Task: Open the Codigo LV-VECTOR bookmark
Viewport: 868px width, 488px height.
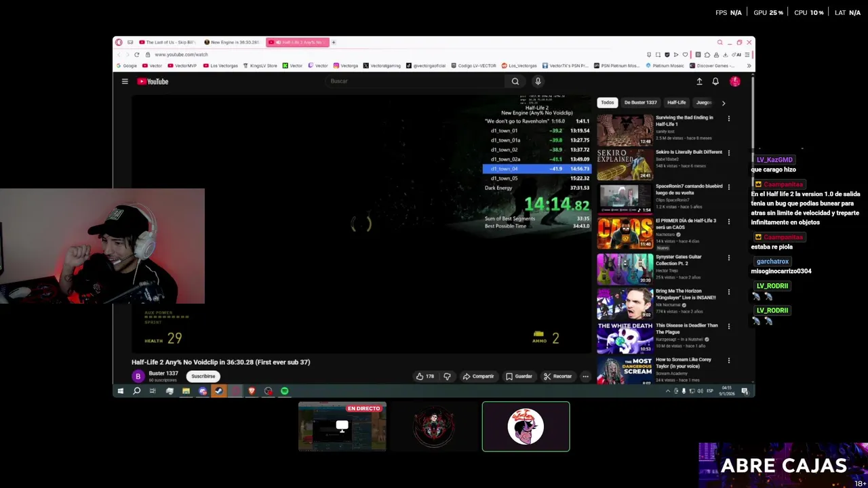Action: point(475,66)
